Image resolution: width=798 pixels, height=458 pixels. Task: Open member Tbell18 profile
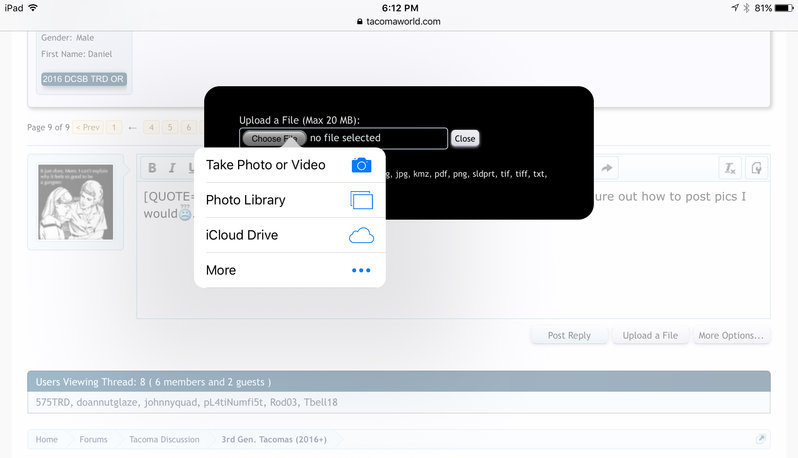pyautogui.click(x=321, y=402)
